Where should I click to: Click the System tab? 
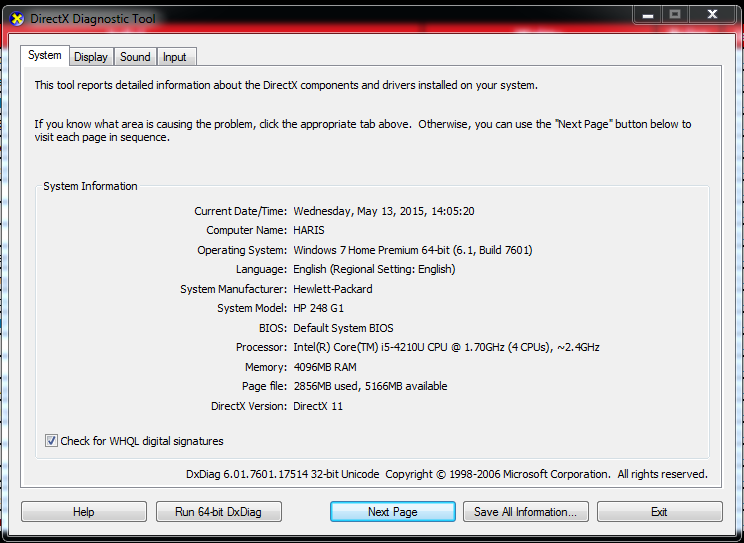[x=45, y=56]
